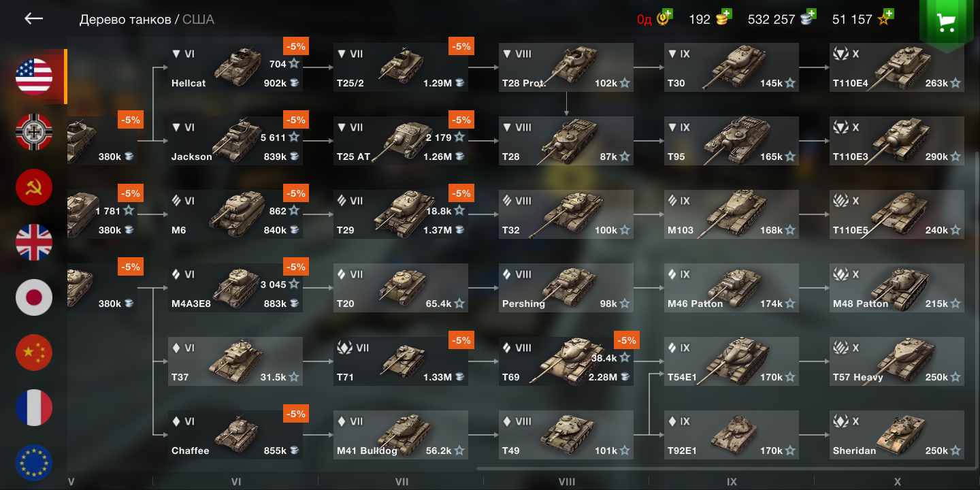Select the Sheridan tank card
This screenshot has width=980, height=490.
[x=897, y=435]
